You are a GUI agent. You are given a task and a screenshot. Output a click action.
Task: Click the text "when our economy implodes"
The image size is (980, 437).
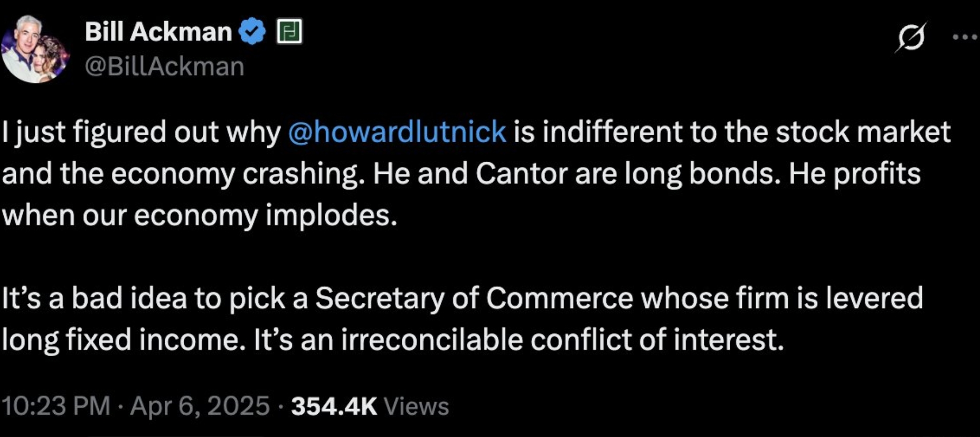pyautogui.click(x=199, y=215)
